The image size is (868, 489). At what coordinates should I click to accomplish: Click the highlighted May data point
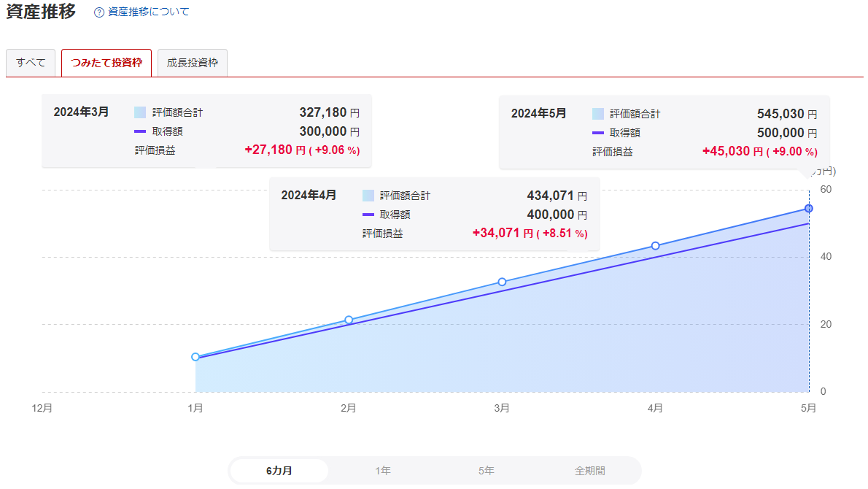(808, 209)
